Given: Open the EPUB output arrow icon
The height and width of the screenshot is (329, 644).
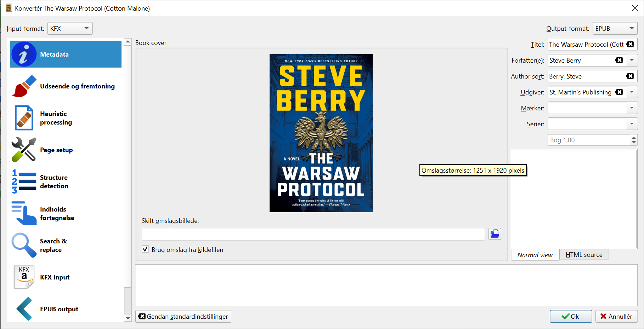Looking at the screenshot, I should pyautogui.click(x=24, y=309).
